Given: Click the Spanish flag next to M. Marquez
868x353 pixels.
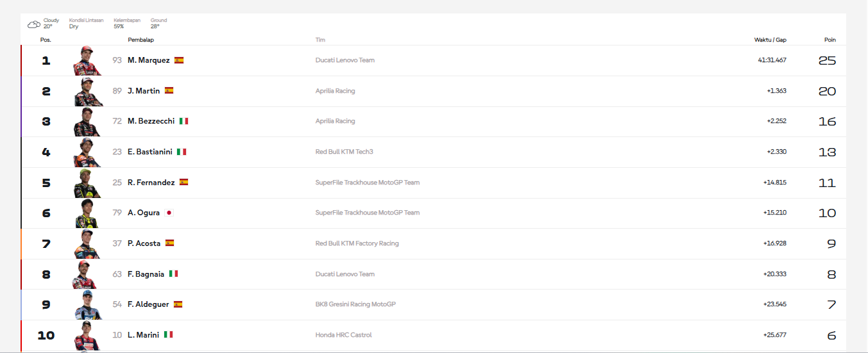Looking at the screenshot, I should tap(179, 60).
